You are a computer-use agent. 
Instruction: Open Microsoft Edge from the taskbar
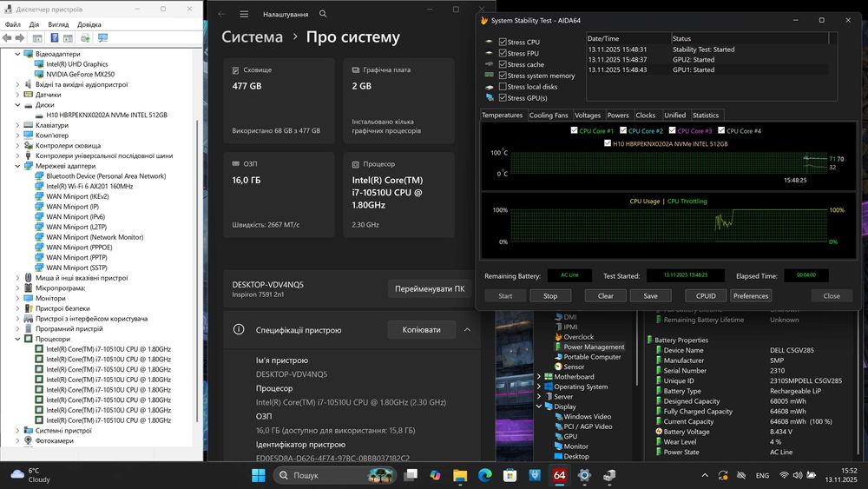(x=484, y=475)
